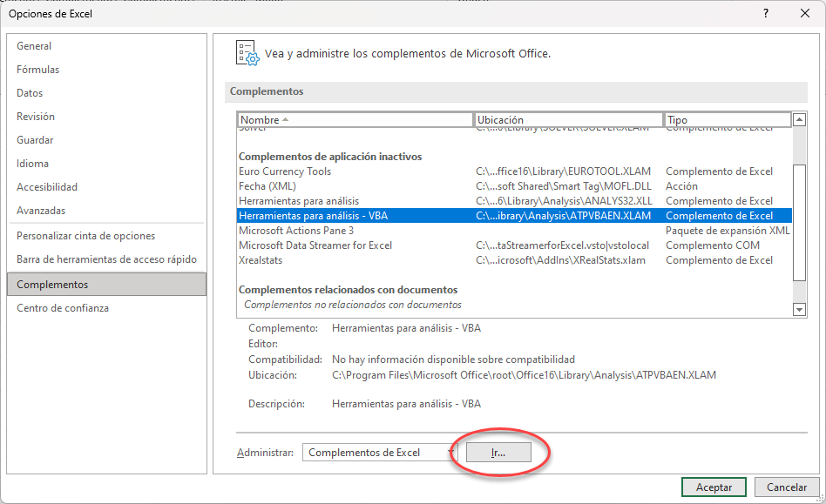Click Complementos no relacionados con documentos text

353,305
